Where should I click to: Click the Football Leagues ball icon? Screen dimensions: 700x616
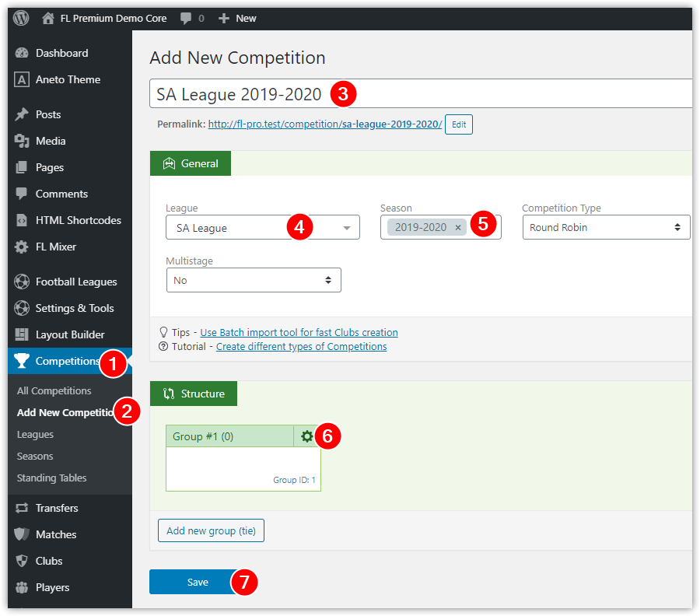[22, 282]
